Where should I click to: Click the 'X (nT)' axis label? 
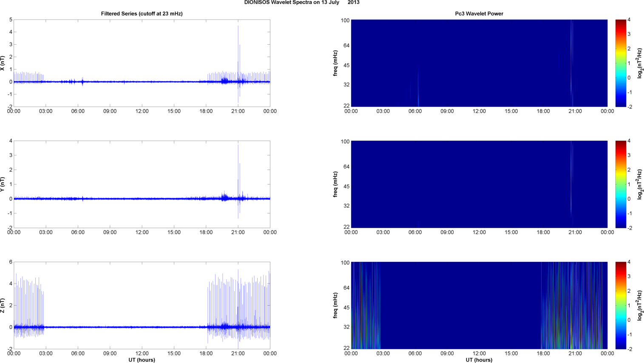pos(3,63)
